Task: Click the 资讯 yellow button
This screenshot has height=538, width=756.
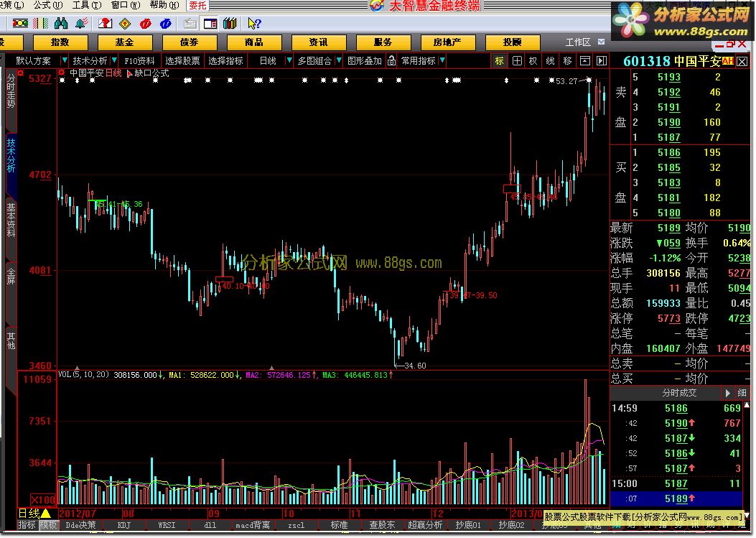Action: (318, 42)
